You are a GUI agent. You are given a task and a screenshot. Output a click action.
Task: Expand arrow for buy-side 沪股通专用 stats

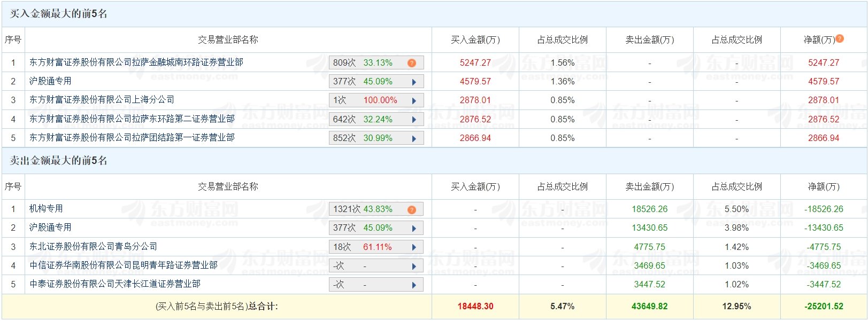point(414,82)
